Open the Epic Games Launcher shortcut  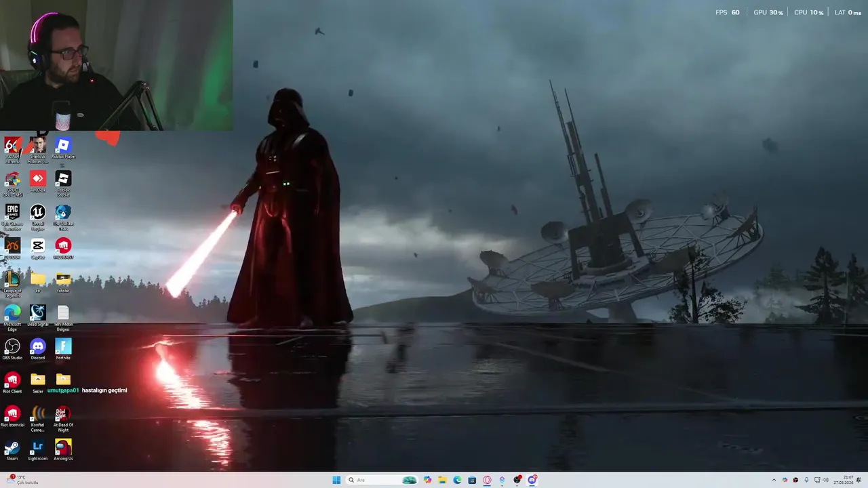12,218
